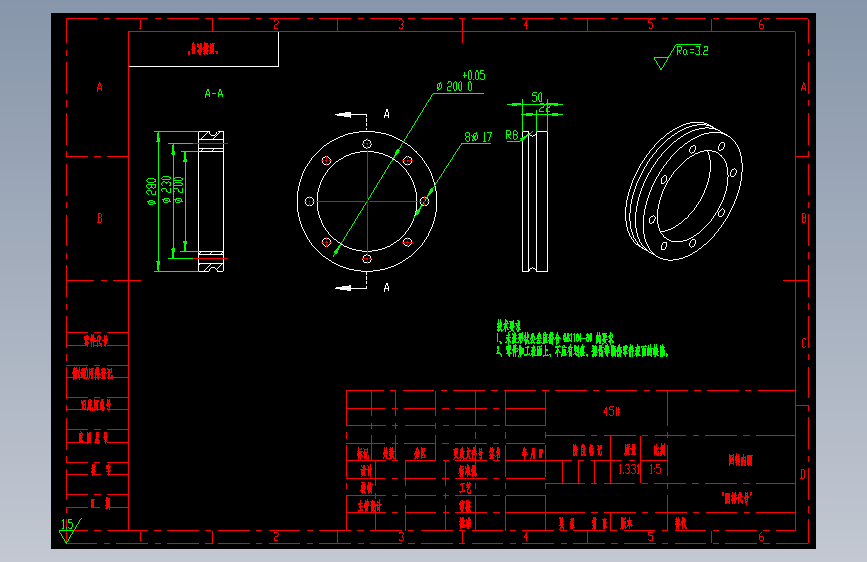Click zone number 3 on top border
Screen dimensions: 867x562
tap(401, 24)
